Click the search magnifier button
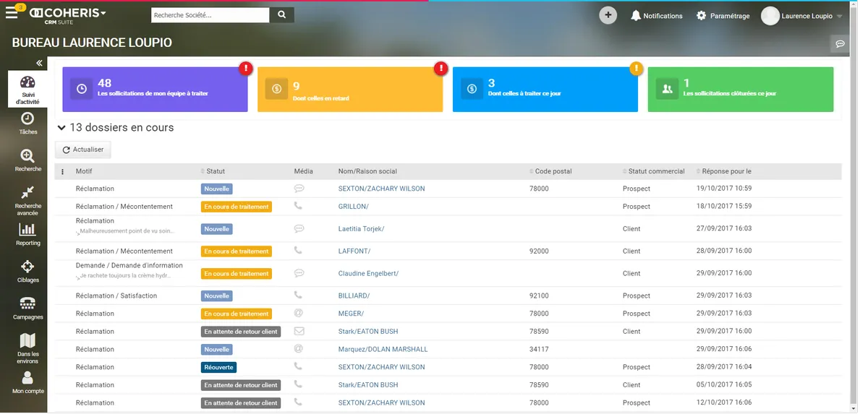The height and width of the screenshot is (414, 868). click(x=282, y=15)
